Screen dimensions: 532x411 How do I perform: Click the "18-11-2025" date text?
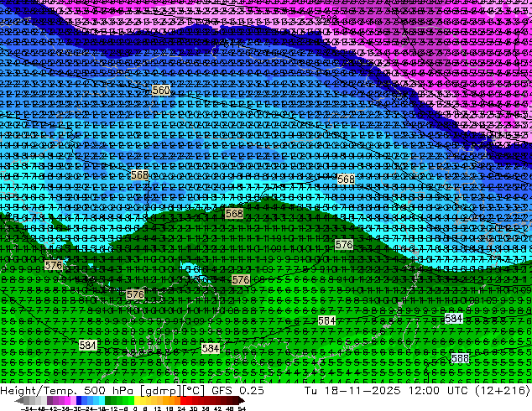pyautogui.click(x=362, y=390)
